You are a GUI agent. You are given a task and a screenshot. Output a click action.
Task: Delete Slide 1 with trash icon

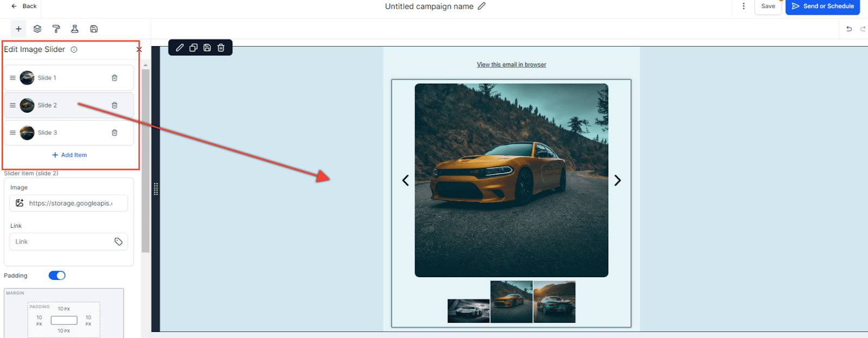[x=114, y=78]
